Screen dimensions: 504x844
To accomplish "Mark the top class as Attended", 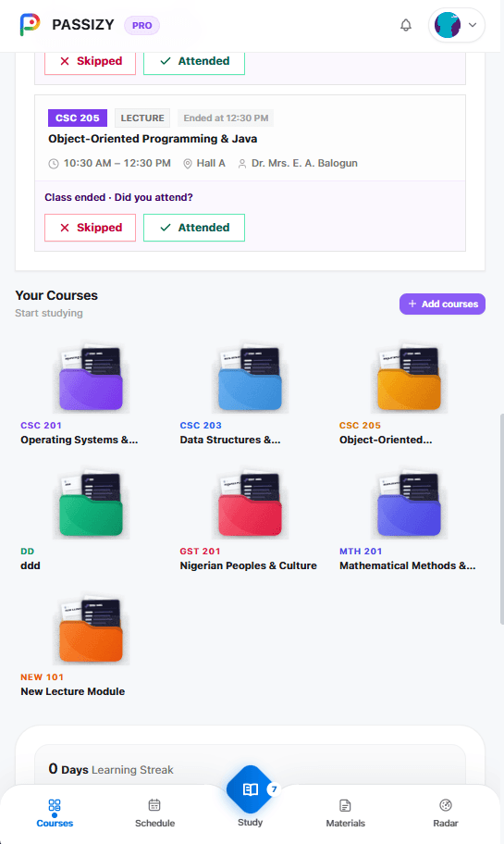I will click(194, 62).
